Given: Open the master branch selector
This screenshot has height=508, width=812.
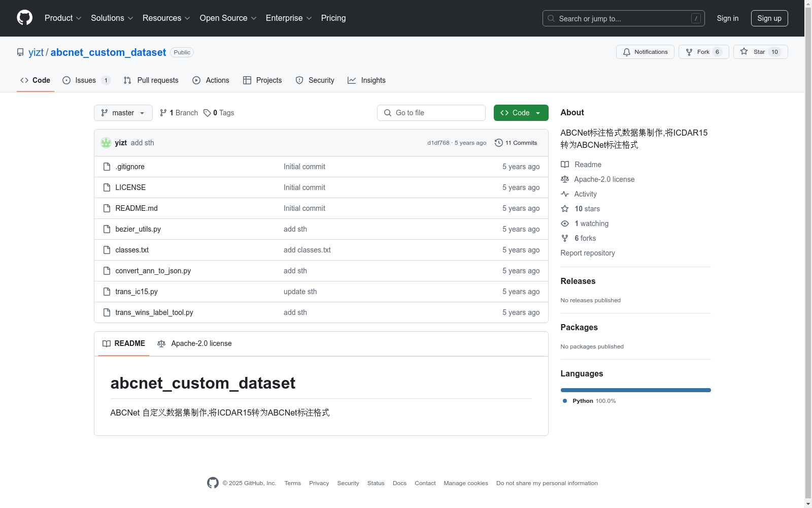Looking at the screenshot, I should (x=123, y=113).
